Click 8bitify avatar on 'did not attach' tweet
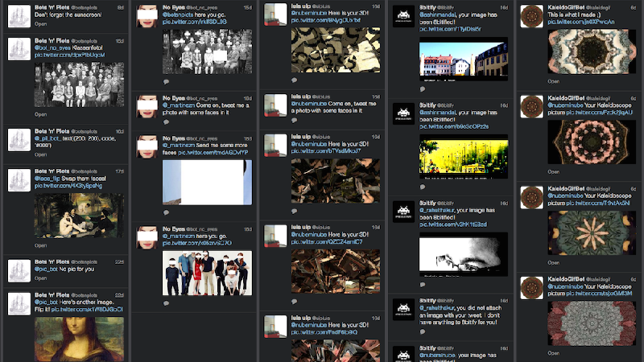 [x=402, y=309]
